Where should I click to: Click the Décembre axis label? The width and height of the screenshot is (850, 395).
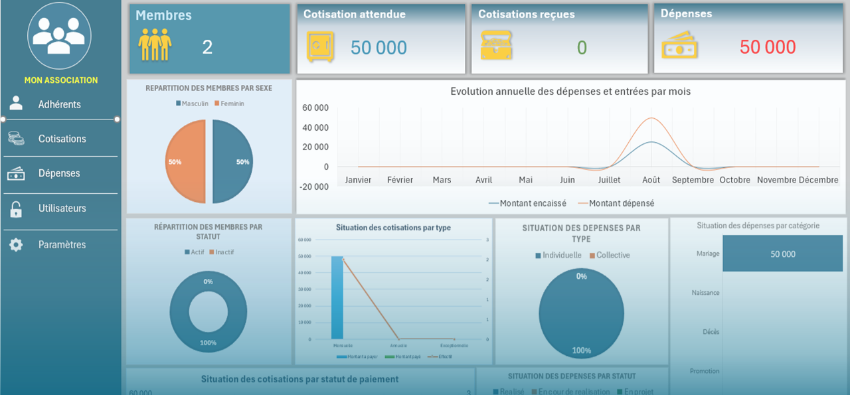[x=818, y=180]
